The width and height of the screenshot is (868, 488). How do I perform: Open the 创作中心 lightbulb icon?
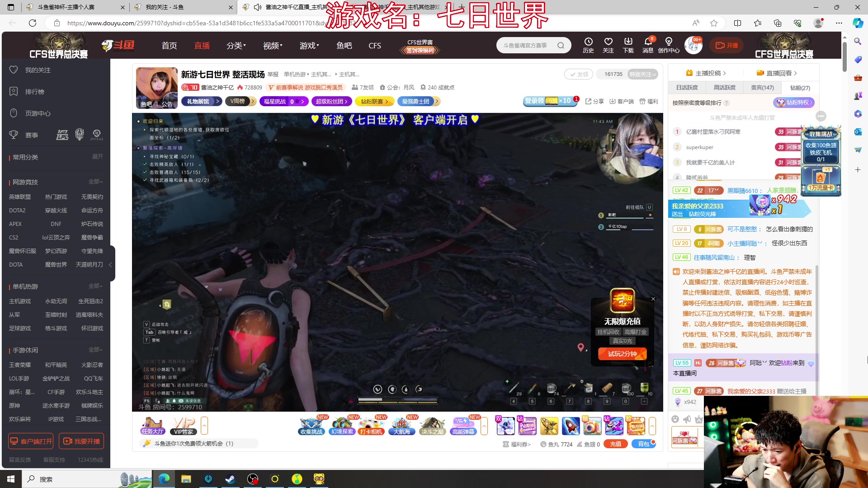[x=669, y=45]
